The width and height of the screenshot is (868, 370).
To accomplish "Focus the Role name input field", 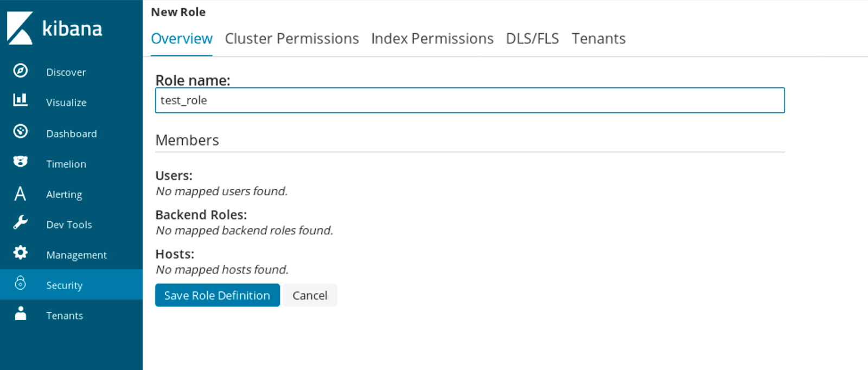I will [470, 100].
